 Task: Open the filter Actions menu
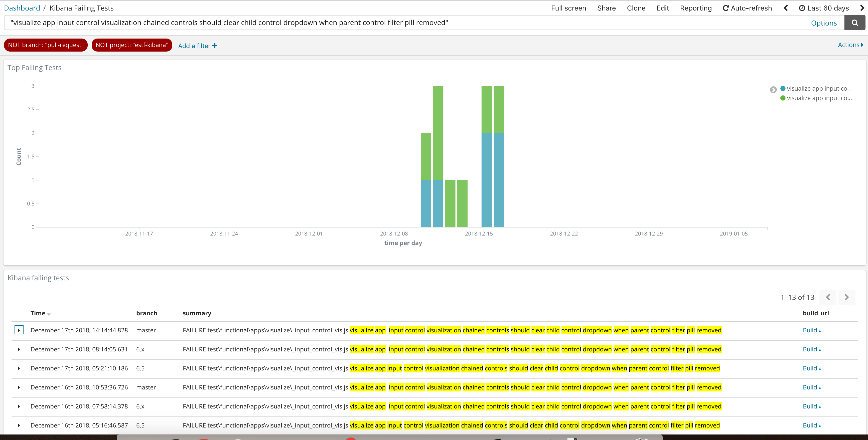(x=850, y=45)
